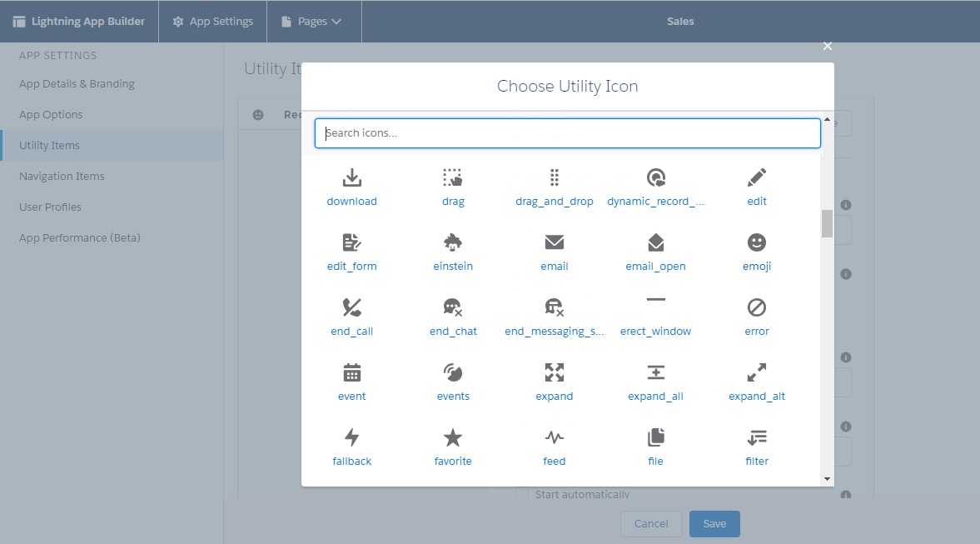
Task: Cancel the icon selection
Action: pyautogui.click(x=651, y=524)
